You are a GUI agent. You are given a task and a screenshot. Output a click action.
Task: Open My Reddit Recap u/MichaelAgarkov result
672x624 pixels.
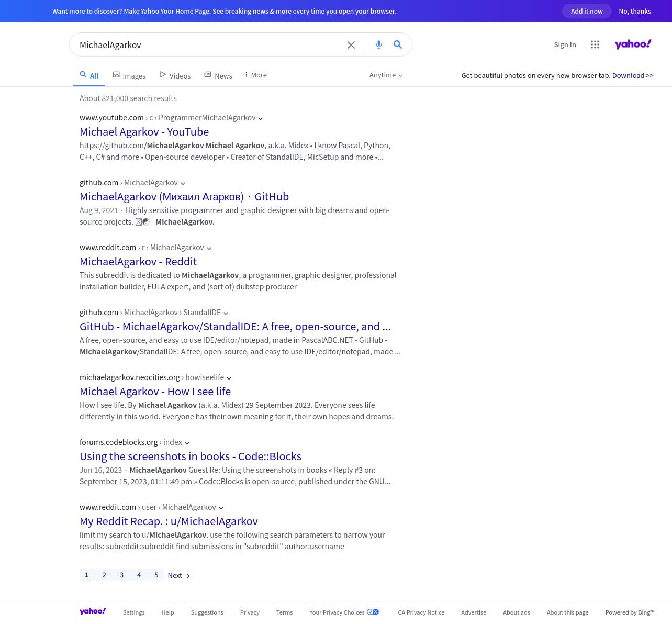pyautogui.click(x=169, y=521)
